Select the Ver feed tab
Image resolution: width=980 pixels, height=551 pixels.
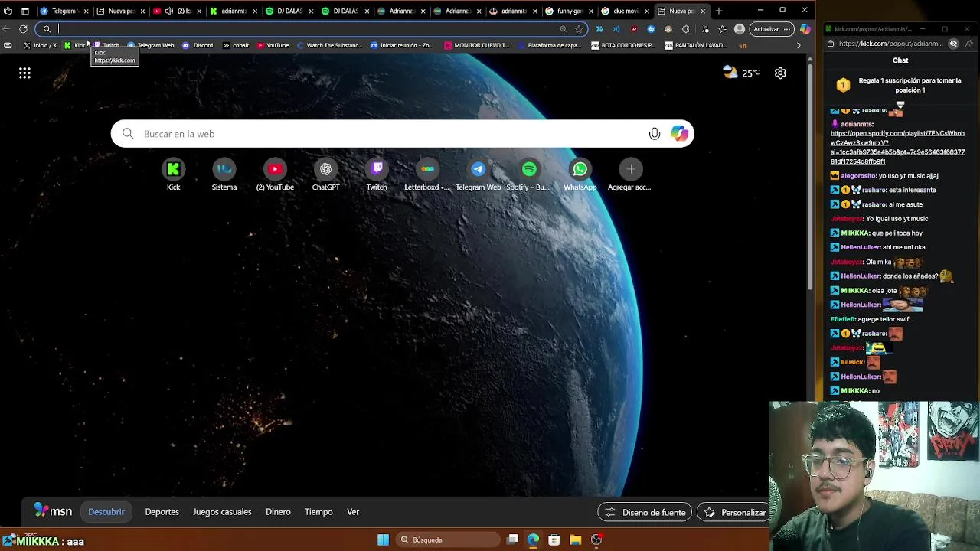click(x=353, y=512)
